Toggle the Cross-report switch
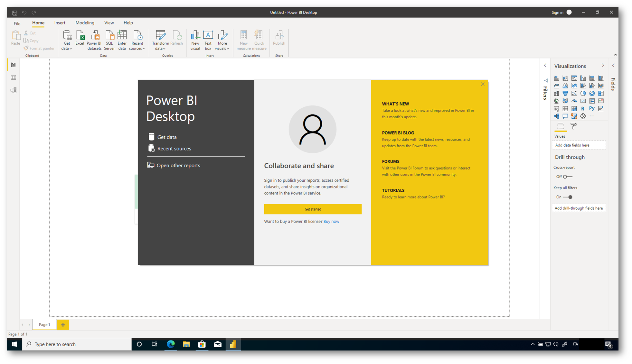The image size is (632, 364). (568, 177)
